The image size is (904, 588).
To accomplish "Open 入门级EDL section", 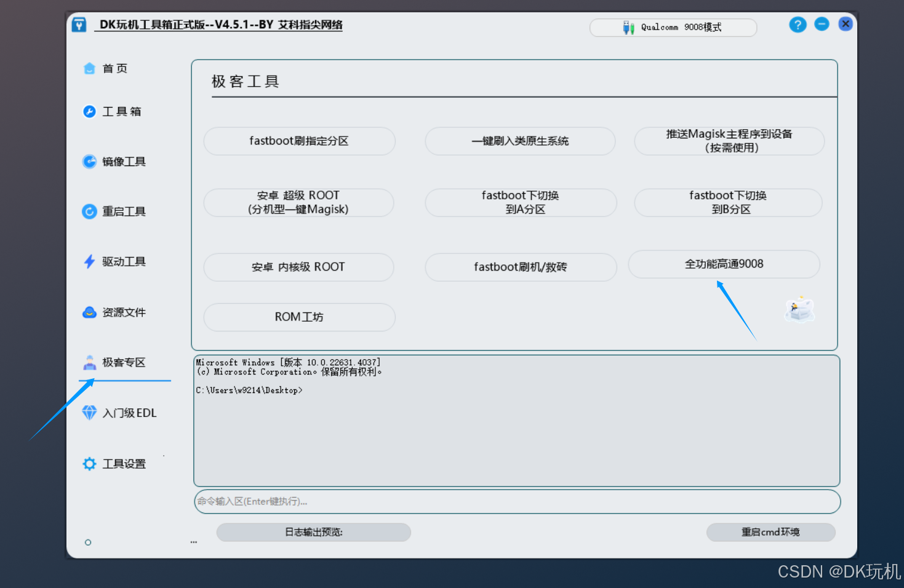I will pyautogui.click(x=129, y=413).
